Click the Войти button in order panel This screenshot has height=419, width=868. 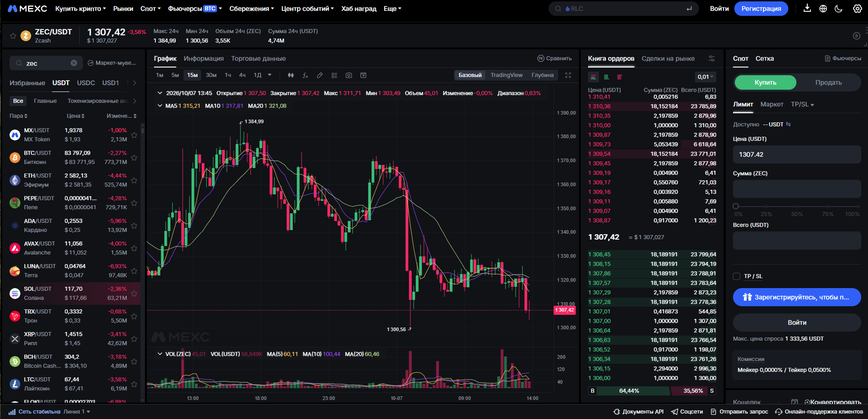(x=797, y=323)
